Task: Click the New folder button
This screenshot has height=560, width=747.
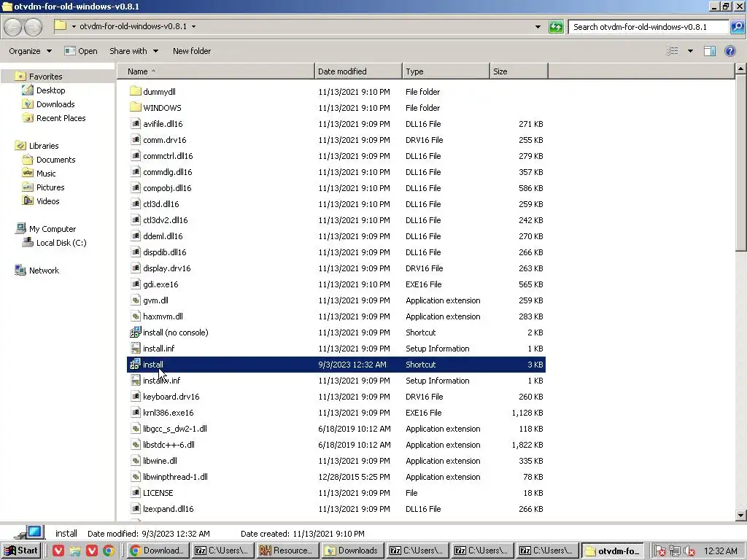Action: 192,51
